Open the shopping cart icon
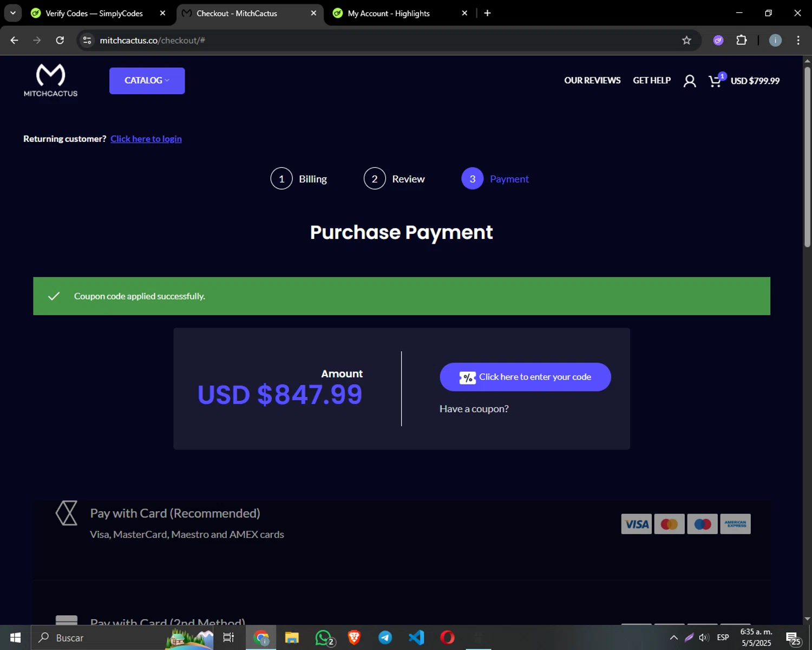 (716, 81)
